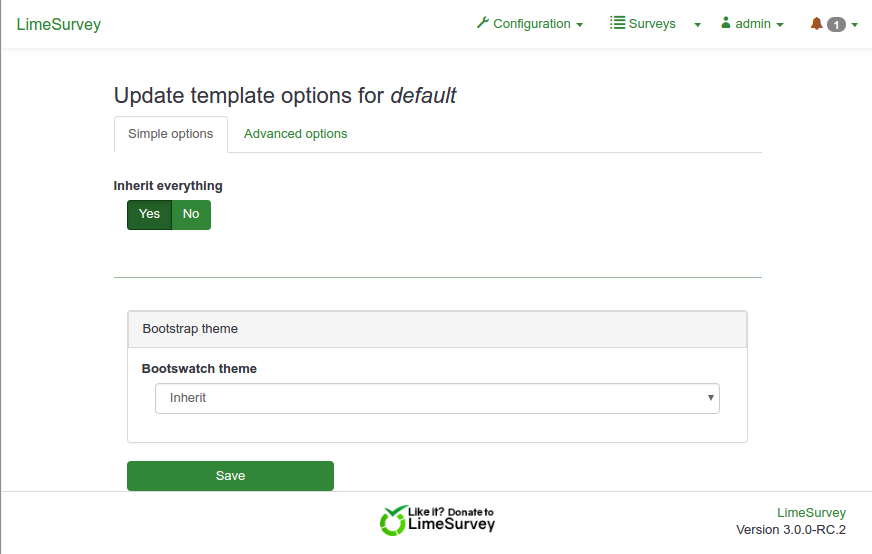This screenshot has height=554, width=872.
Task: Click the Surveys list icon
Action: coord(617,23)
